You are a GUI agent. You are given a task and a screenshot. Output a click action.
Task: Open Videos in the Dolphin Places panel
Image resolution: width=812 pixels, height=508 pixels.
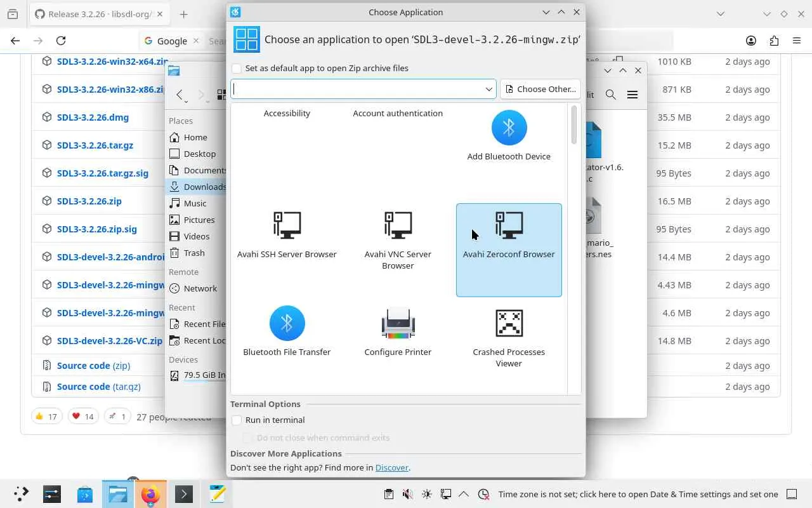[197, 236]
